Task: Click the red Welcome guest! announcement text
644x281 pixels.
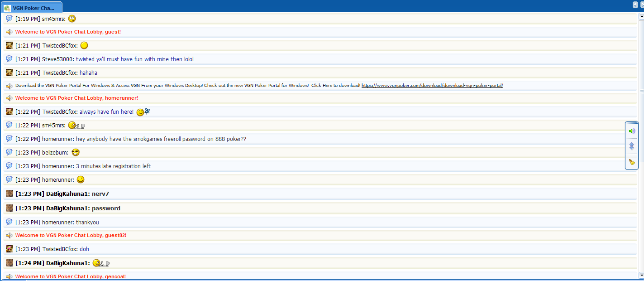Action: tap(68, 32)
